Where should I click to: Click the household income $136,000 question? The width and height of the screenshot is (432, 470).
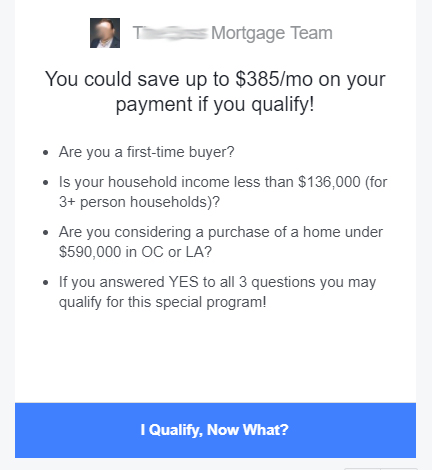point(223,182)
